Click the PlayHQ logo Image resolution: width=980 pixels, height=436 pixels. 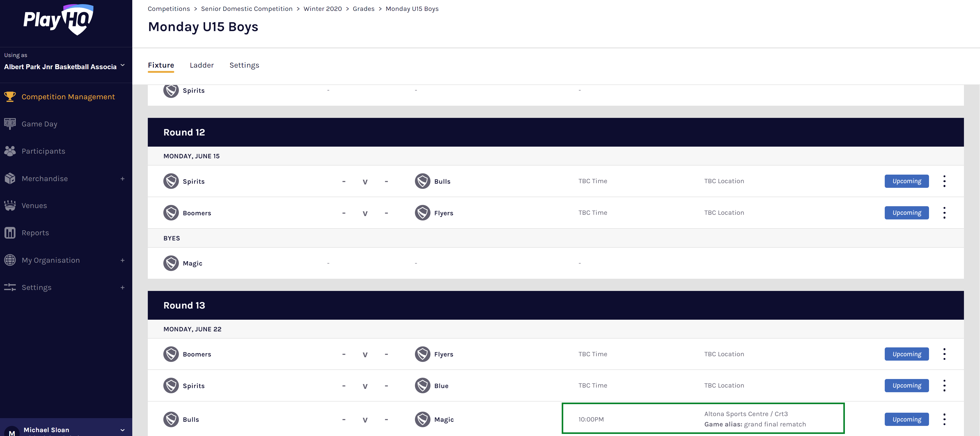(x=58, y=20)
